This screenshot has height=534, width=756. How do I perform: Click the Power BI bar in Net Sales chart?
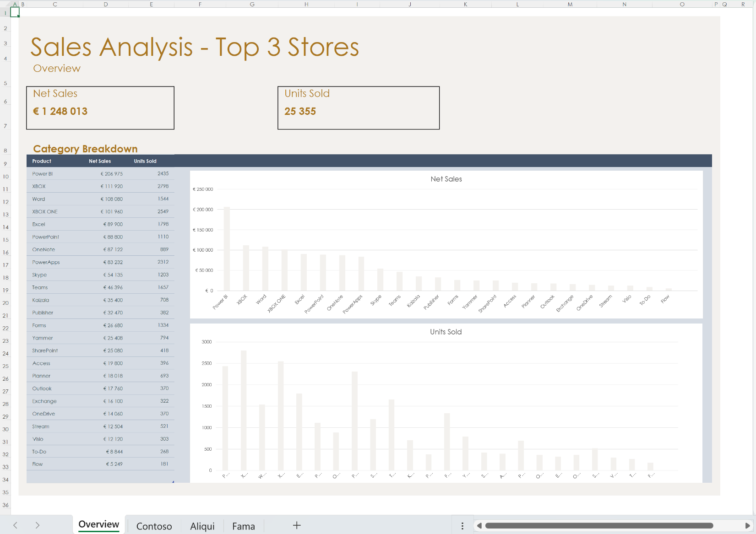[227, 248]
